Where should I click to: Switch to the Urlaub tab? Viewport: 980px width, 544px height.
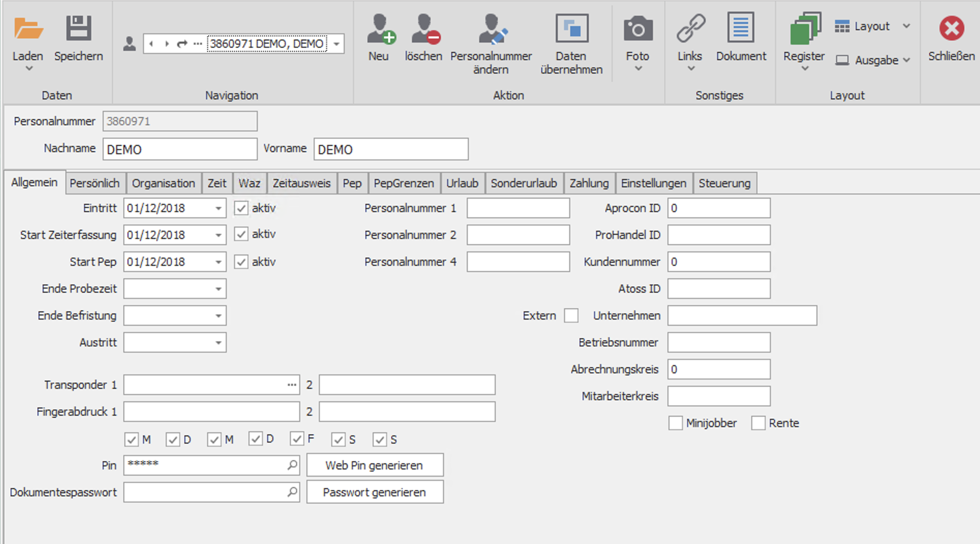pos(462,184)
